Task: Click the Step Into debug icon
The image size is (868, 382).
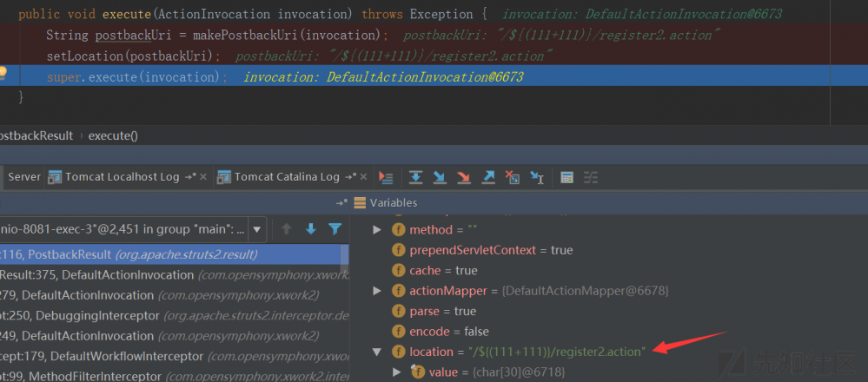Action: point(440,177)
